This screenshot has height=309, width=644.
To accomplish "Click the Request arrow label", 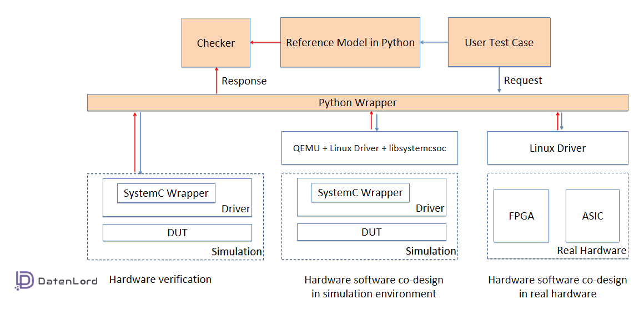I will point(523,81).
